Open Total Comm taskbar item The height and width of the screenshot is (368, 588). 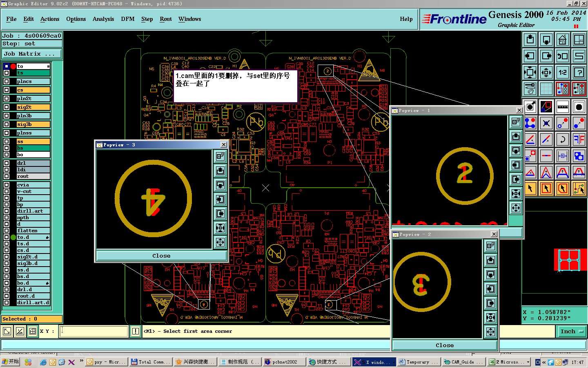[x=151, y=362]
